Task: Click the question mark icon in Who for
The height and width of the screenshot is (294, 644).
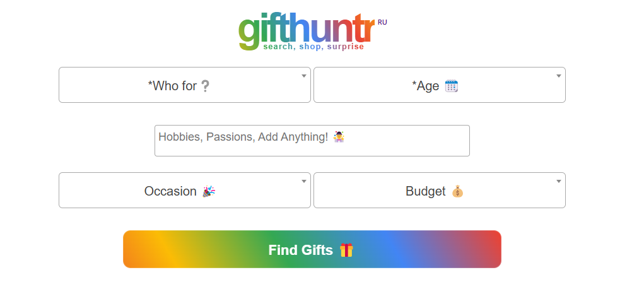Action: pos(206,86)
